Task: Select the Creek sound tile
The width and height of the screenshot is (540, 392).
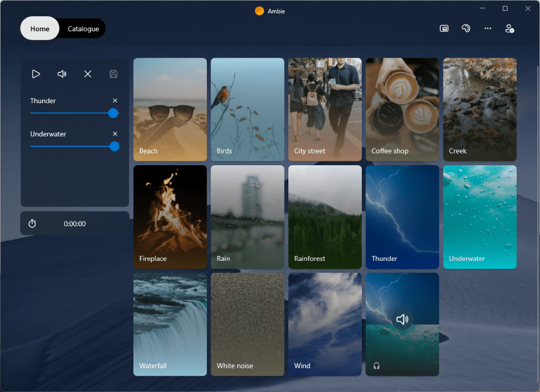Action: click(x=480, y=110)
